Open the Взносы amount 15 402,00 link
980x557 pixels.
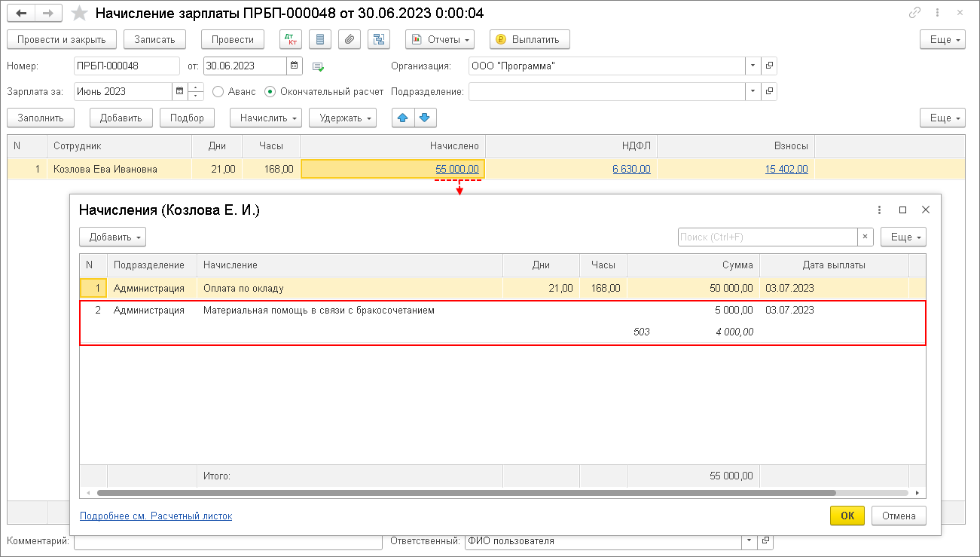(786, 169)
